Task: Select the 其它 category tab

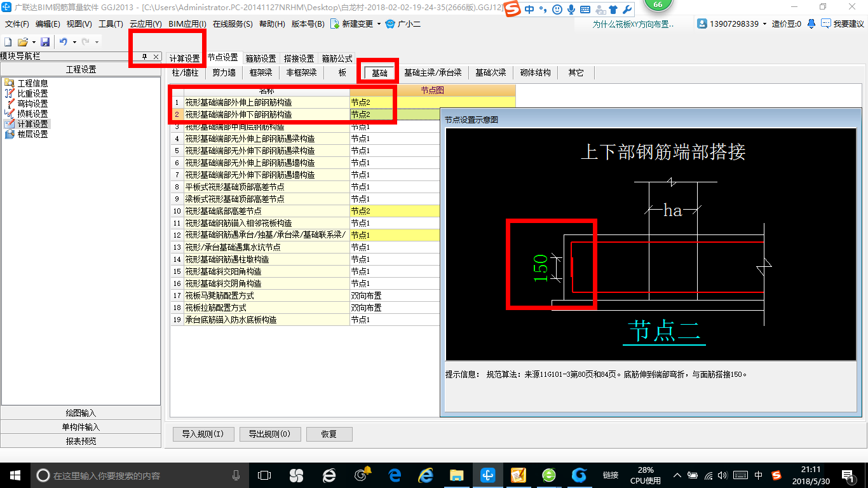Action: click(576, 72)
